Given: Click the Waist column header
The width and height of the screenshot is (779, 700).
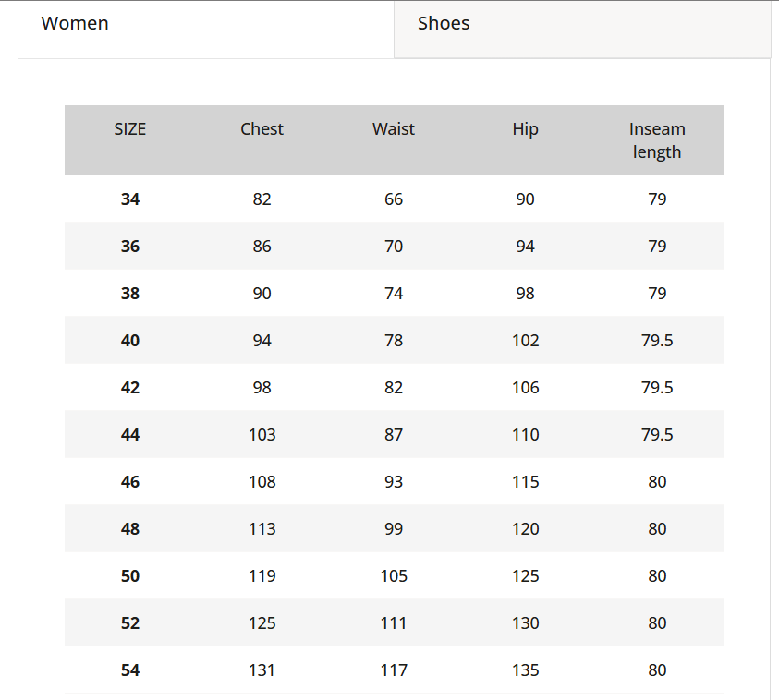Looking at the screenshot, I should point(394,129).
